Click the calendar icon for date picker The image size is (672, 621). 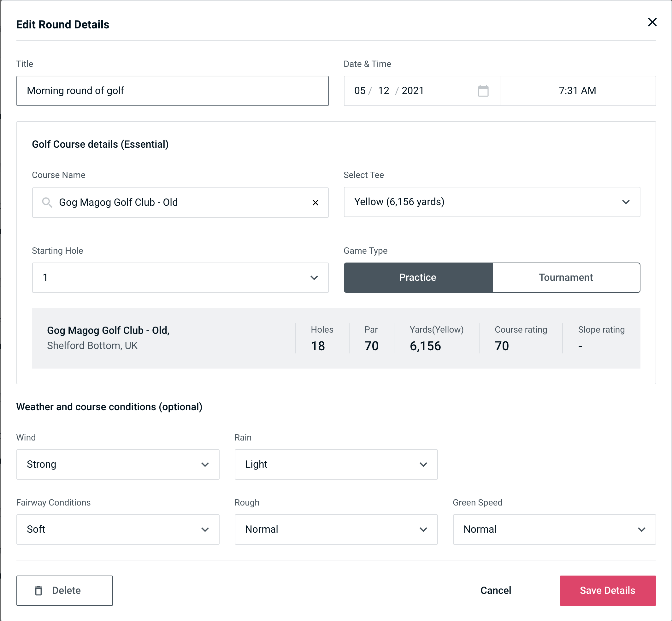[x=482, y=90]
